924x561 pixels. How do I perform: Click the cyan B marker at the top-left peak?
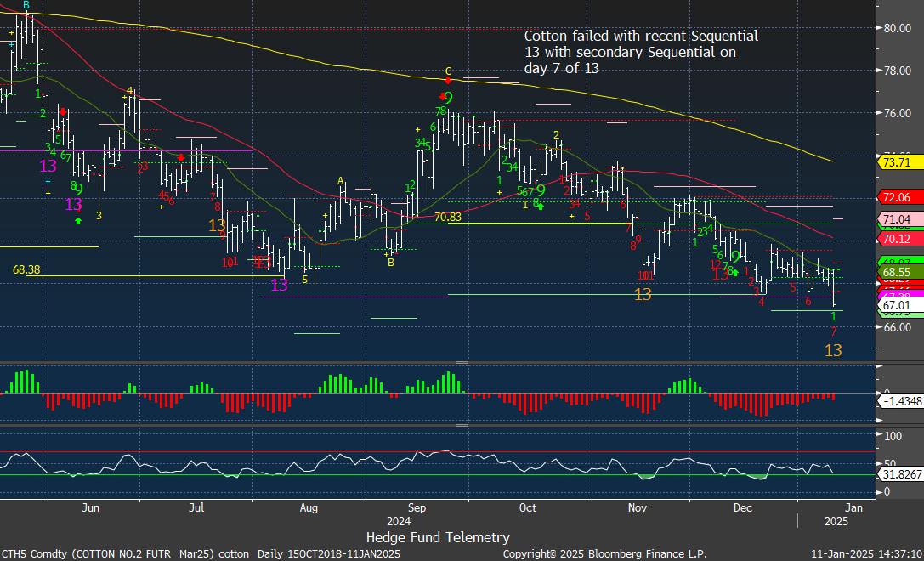click(x=26, y=5)
